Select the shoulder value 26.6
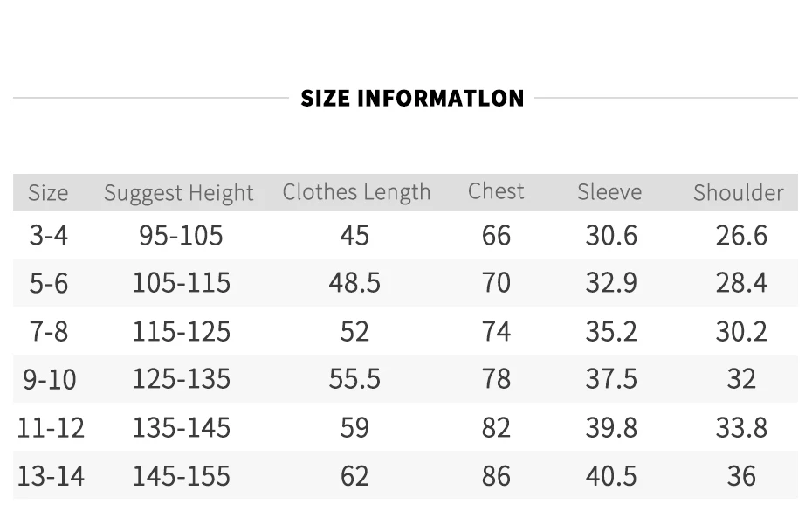 741,235
